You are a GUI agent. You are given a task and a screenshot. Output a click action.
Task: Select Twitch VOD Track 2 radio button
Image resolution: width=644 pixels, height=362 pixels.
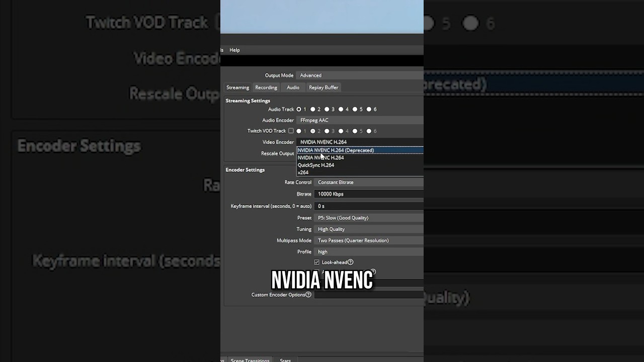[313, 131]
